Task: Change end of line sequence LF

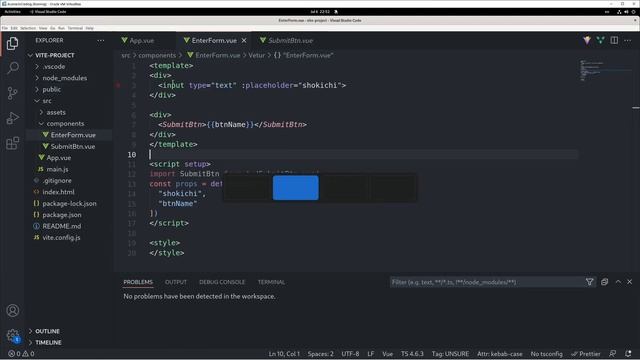Action: point(371,354)
